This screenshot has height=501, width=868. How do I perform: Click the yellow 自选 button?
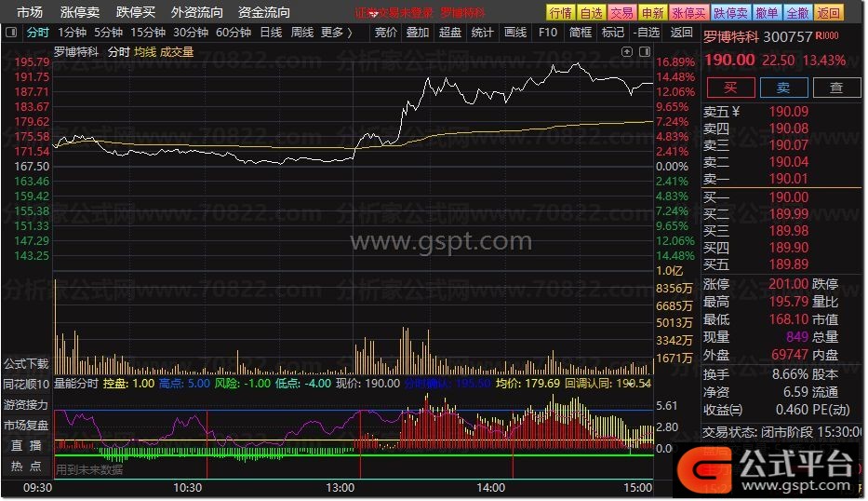click(x=591, y=13)
